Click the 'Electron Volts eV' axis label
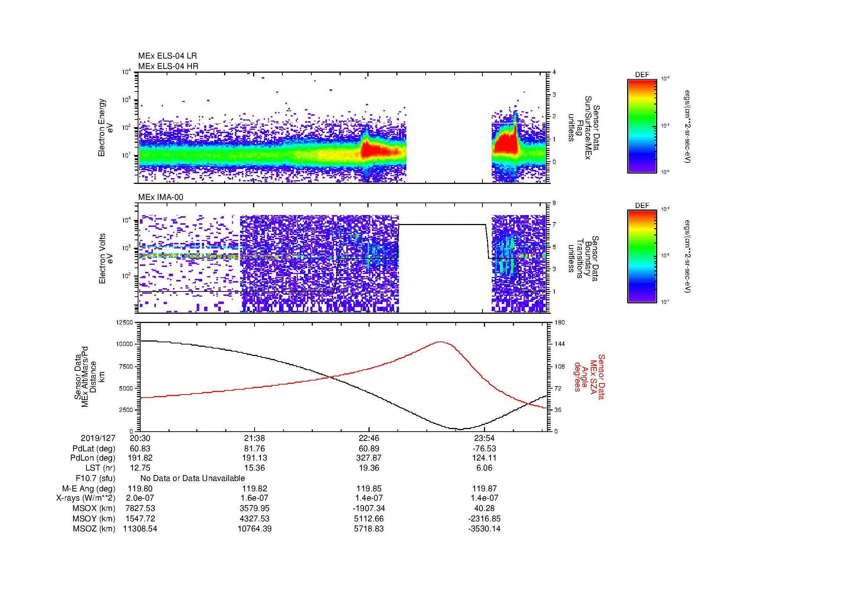This screenshot has width=868, height=613. point(106,259)
